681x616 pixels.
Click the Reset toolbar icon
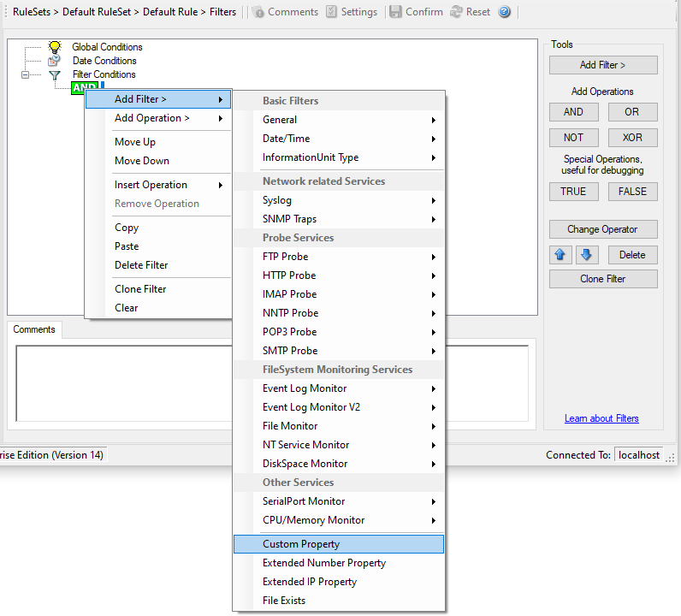[x=456, y=12]
